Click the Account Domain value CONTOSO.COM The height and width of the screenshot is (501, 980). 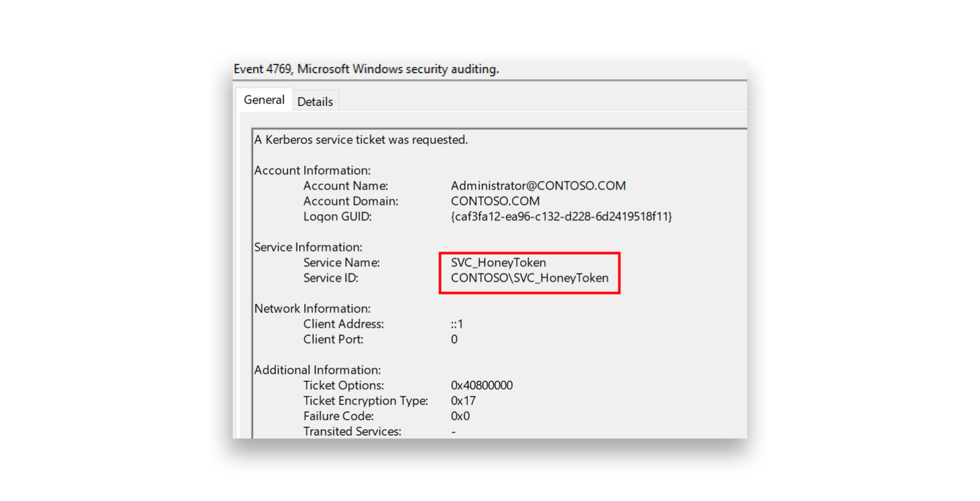(x=495, y=201)
